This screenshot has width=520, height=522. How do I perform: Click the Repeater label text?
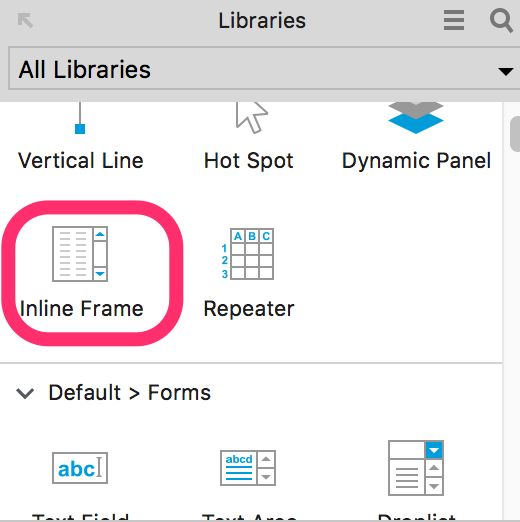coord(249,309)
